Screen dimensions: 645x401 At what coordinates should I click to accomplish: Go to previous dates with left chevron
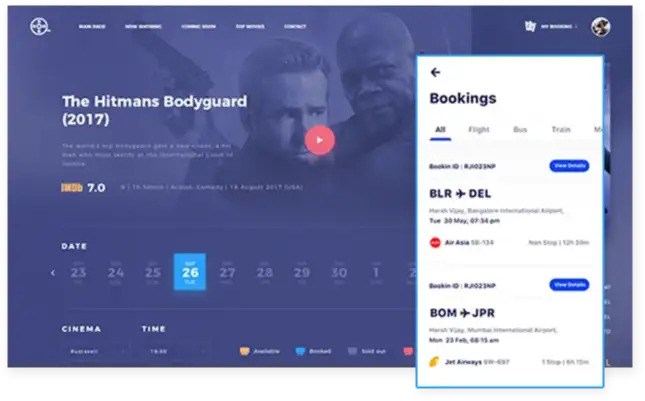[x=53, y=272]
